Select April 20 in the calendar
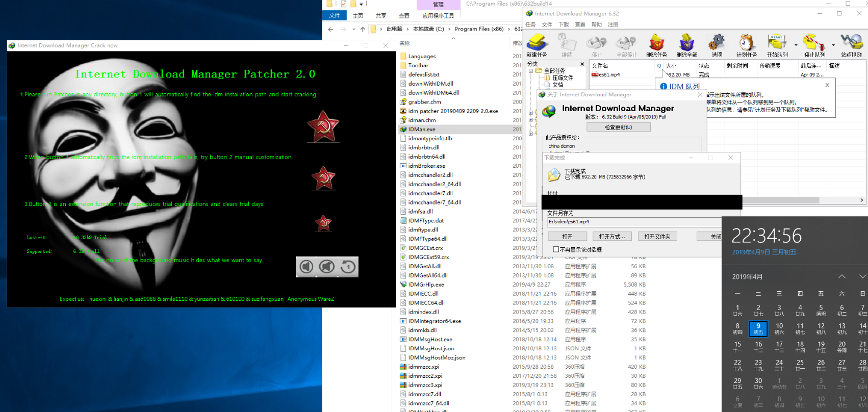The height and width of the screenshot is (412, 868). [841, 346]
